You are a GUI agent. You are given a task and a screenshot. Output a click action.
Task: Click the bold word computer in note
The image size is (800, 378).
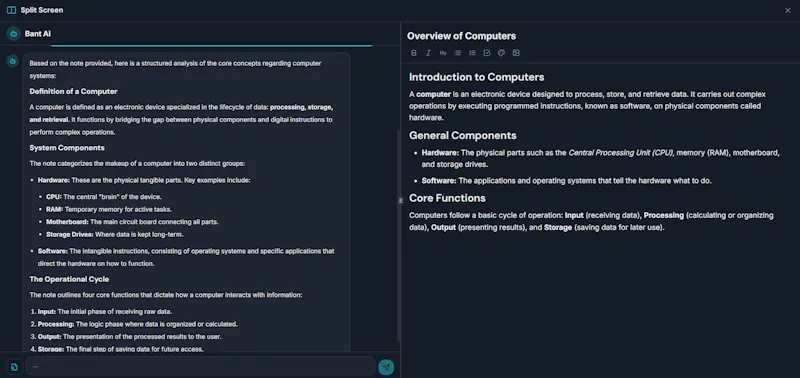[x=434, y=94]
